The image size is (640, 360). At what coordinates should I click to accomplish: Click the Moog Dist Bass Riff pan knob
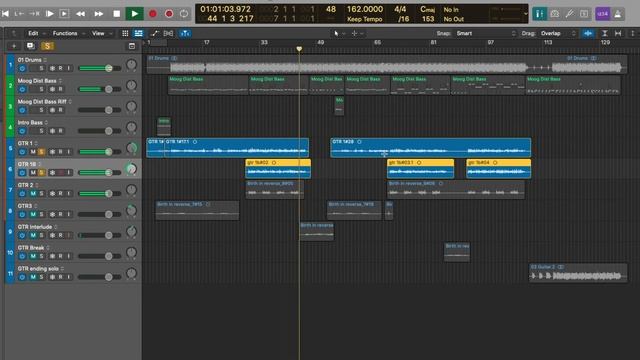point(131,106)
